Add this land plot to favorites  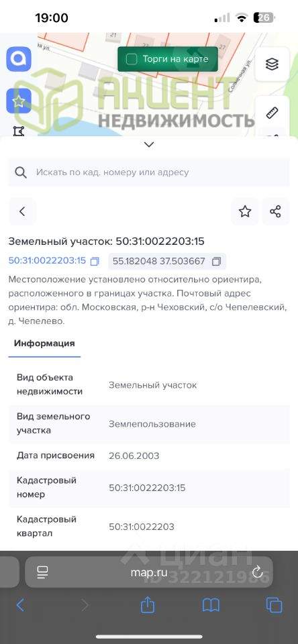coord(245,211)
